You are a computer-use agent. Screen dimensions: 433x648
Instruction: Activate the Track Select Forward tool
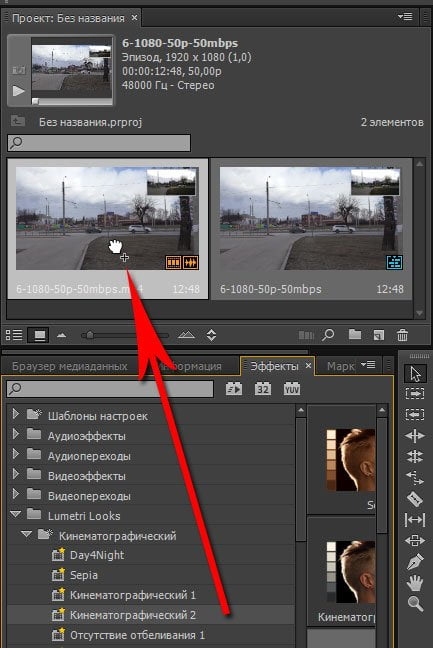coord(415,393)
